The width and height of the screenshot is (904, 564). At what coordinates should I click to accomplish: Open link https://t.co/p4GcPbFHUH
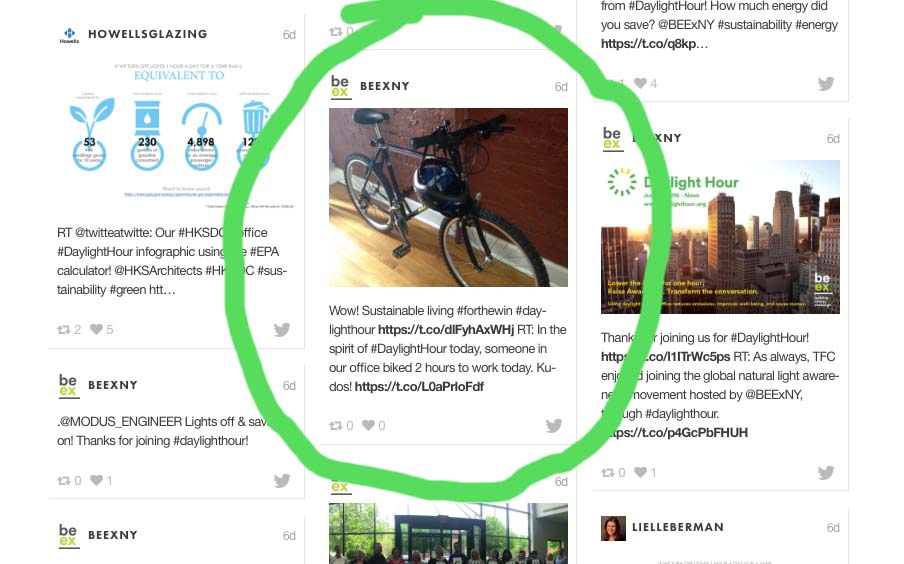click(675, 433)
